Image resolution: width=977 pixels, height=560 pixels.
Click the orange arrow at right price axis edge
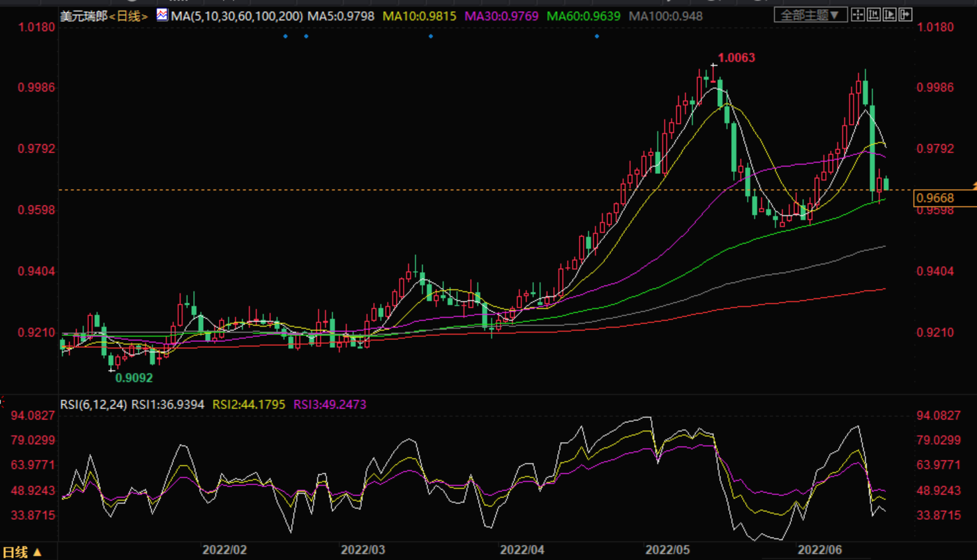974,187
